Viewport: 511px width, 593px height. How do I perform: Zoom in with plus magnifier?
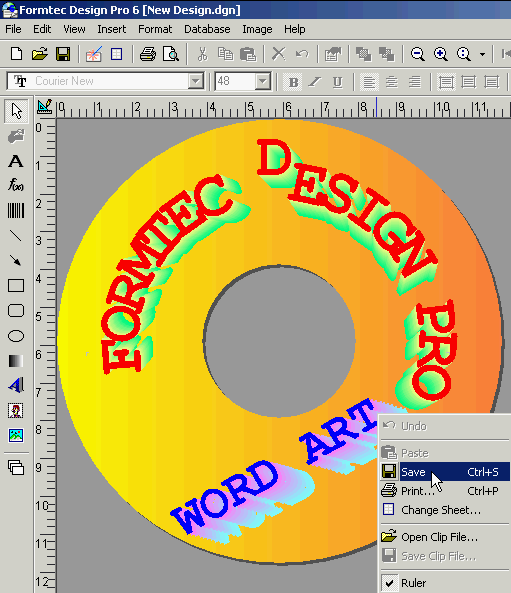441,54
